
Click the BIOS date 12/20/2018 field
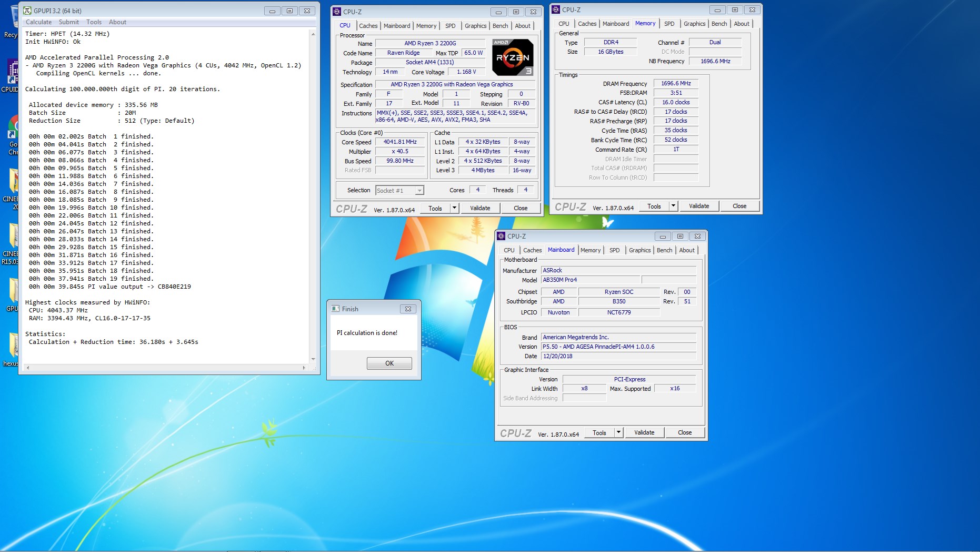point(618,356)
